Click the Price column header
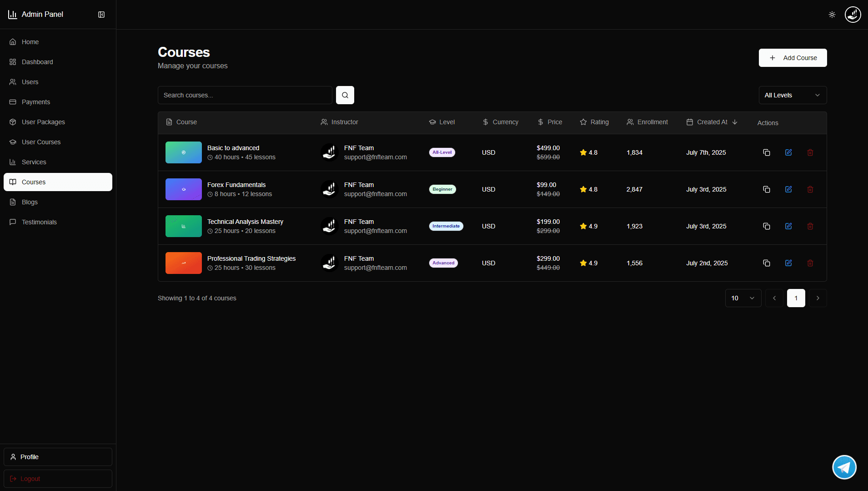Screen dimensions: 868x491 pos(550,122)
